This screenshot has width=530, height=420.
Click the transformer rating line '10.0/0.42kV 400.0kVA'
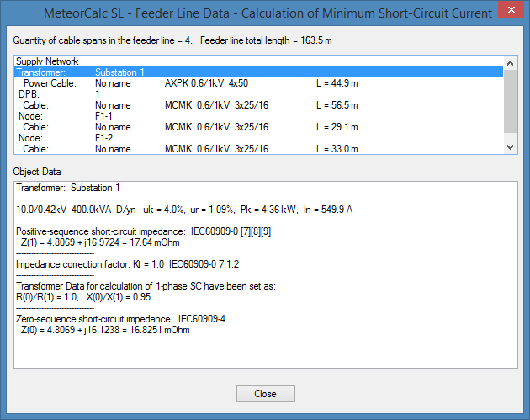pos(184,210)
